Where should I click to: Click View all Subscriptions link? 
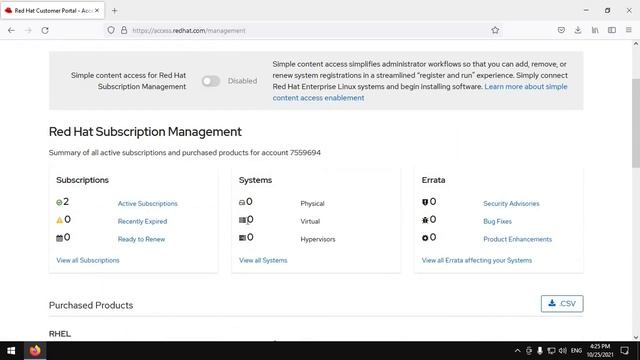tap(88, 260)
